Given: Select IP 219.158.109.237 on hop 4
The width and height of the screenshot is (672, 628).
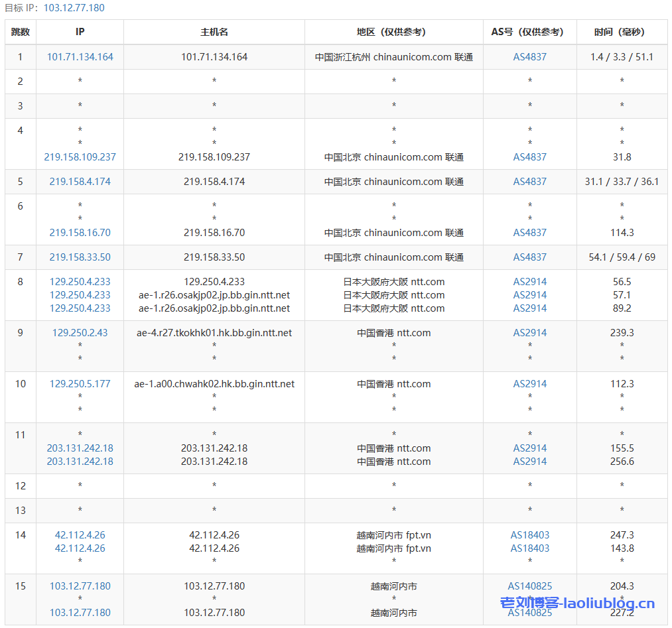Looking at the screenshot, I should click(80, 158).
